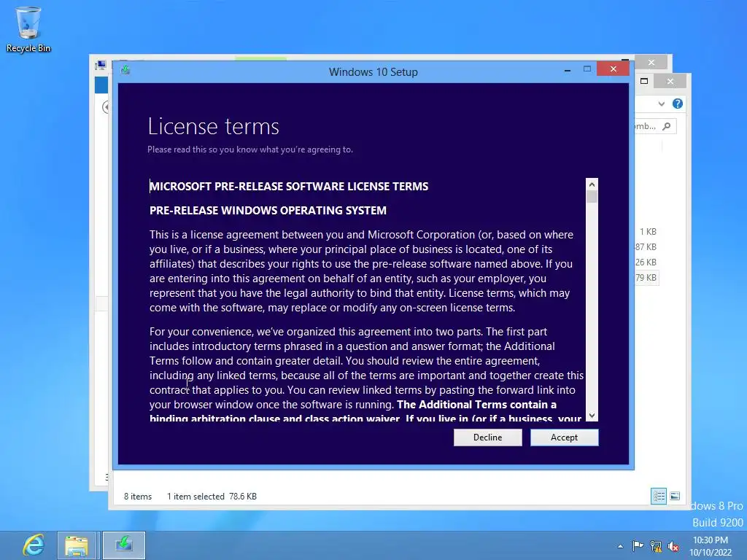Maximize the front Explorer window
This screenshot has width=747, height=560.
point(644,82)
